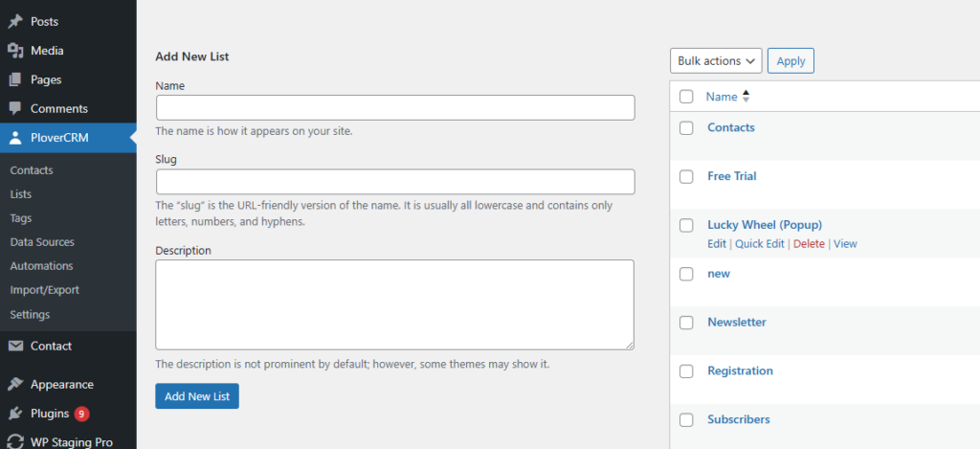980x449 pixels.
Task: Click the Contact envelope icon
Action: coord(15,346)
